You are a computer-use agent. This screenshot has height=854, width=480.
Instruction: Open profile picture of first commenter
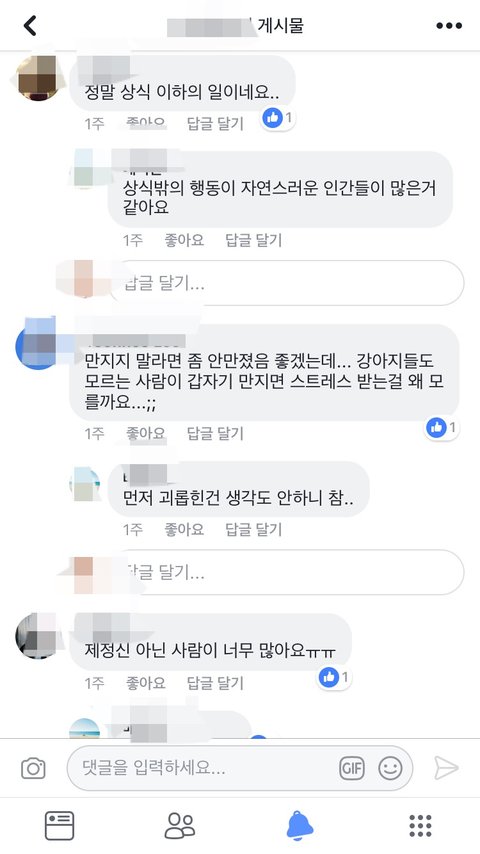point(38,78)
